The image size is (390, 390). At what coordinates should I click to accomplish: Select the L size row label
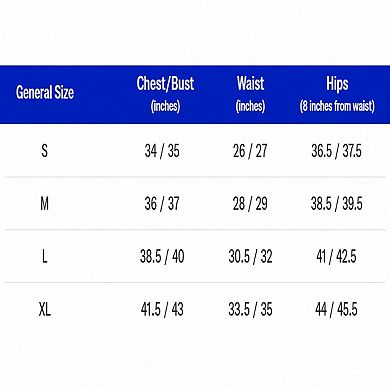pyautogui.click(x=44, y=256)
